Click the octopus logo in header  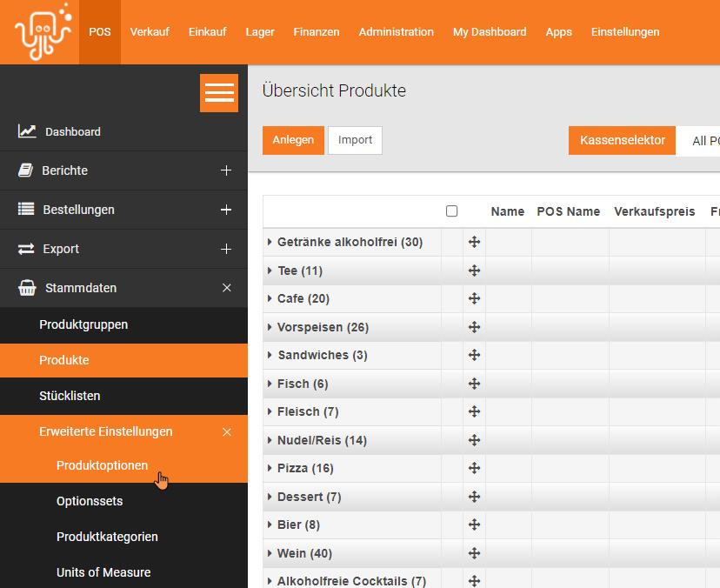click(43, 31)
